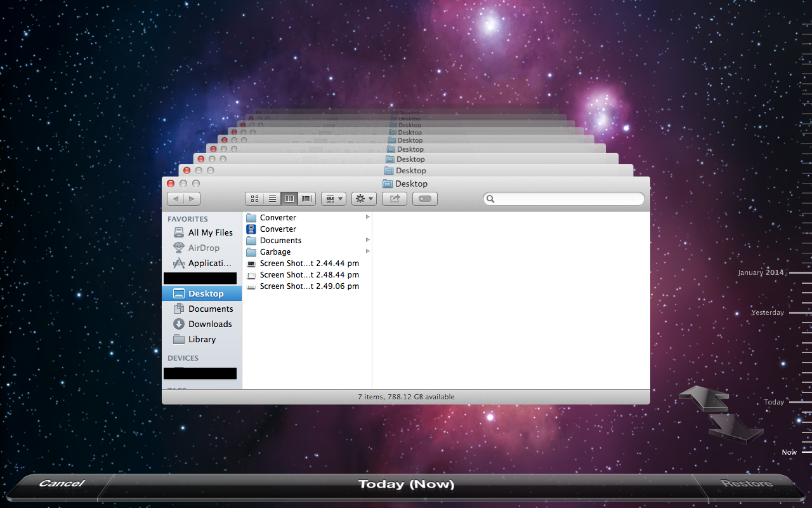
Task: Click the Garbage folder icon
Action: [251, 251]
